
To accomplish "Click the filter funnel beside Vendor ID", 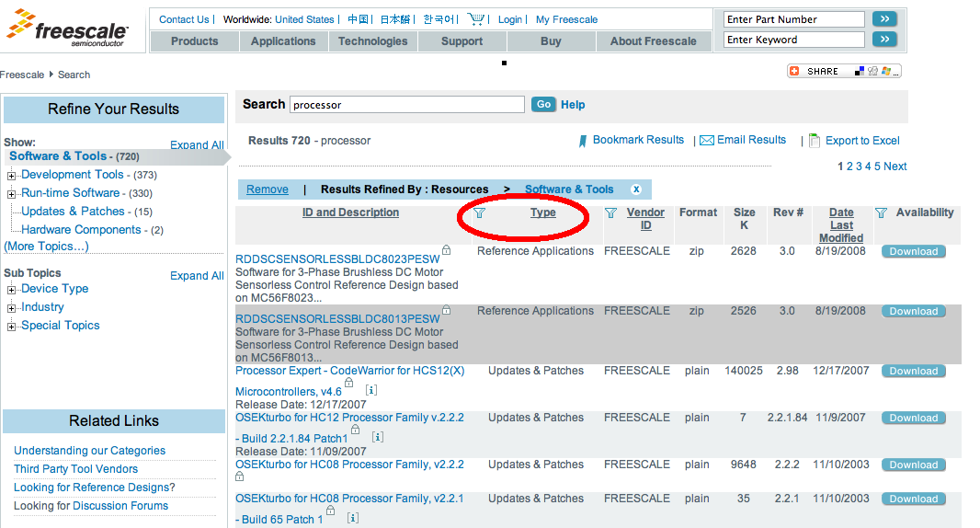I will coord(610,213).
